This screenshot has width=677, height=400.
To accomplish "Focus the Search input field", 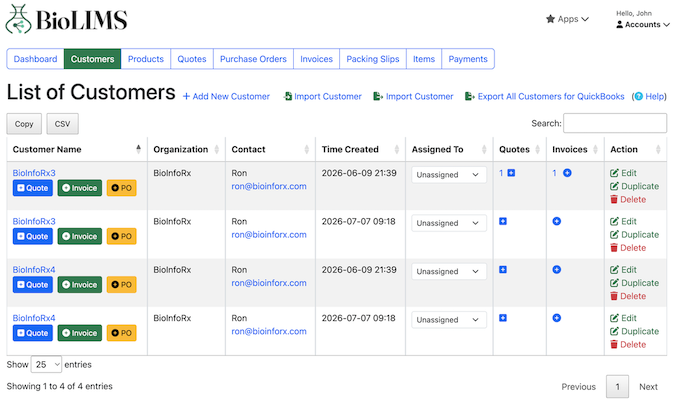I will click(x=615, y=123).
